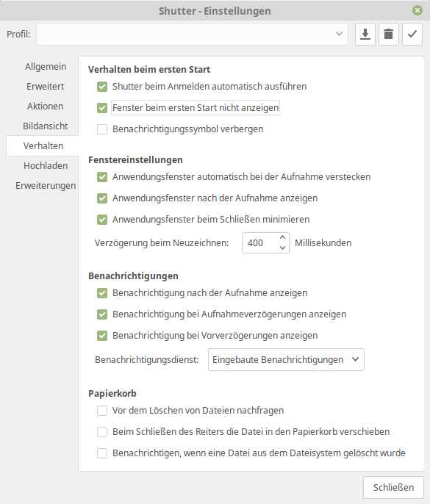The width and height of the screenshot is (430, 504).
Task: Click the save profile download icon
Action: pyautogui.click(x=365, y=34)
